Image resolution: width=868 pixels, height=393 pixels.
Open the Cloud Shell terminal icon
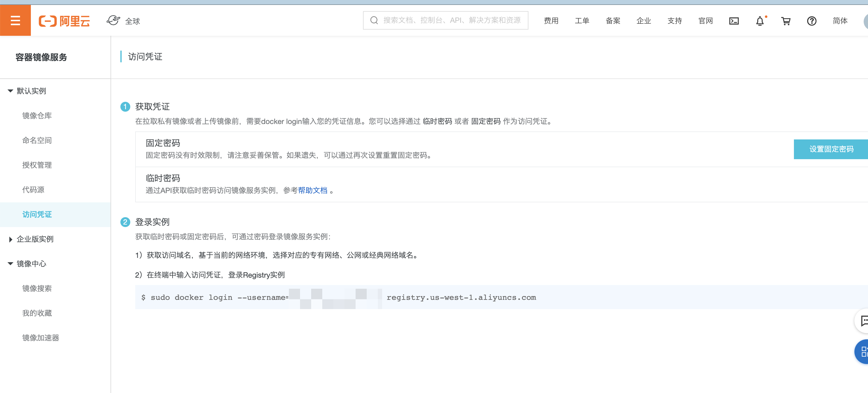pyautogui.click(x=733, y=21)
